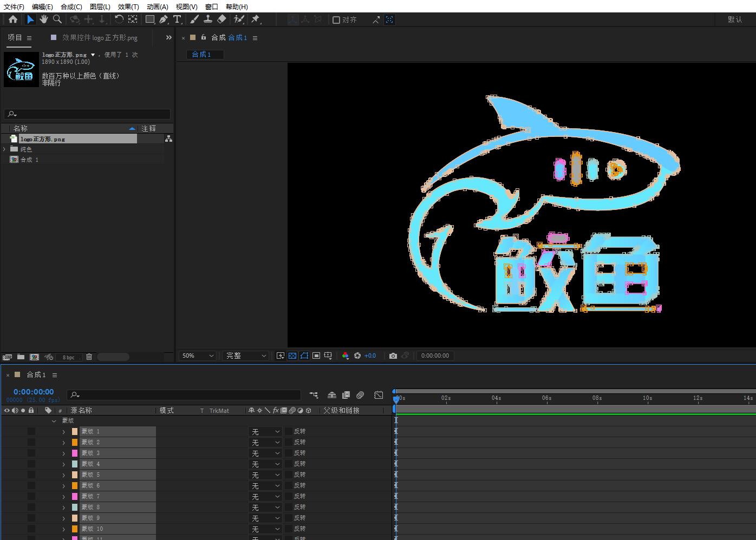The width and height of the screenshot is (756, 540).
Task: Select the Selection arrow tool
Action: click(30, 19)
